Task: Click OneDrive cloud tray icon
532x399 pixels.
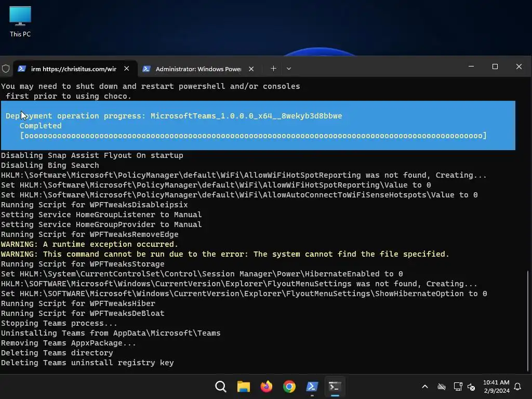Action: 442,387
